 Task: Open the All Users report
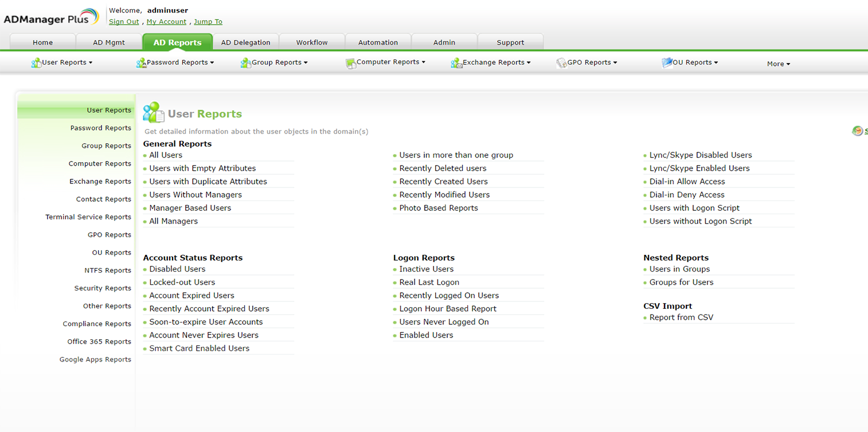[166, 155]
